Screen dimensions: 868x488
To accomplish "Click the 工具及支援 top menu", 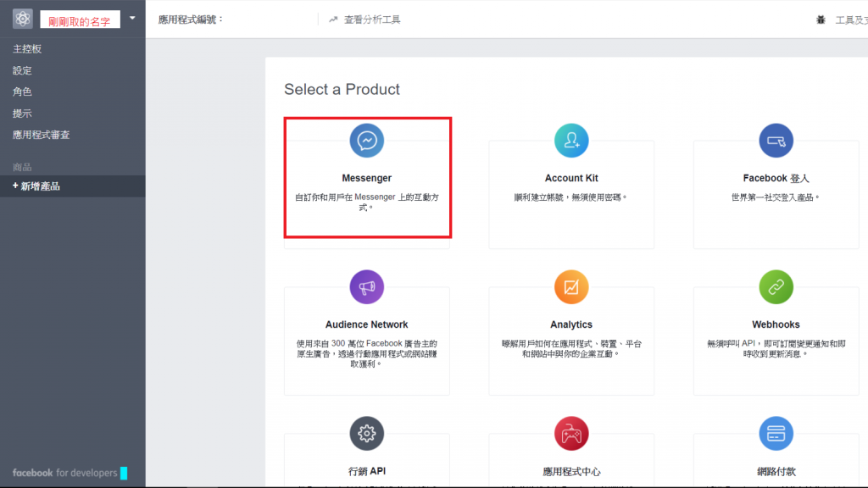I will [851, 20].
